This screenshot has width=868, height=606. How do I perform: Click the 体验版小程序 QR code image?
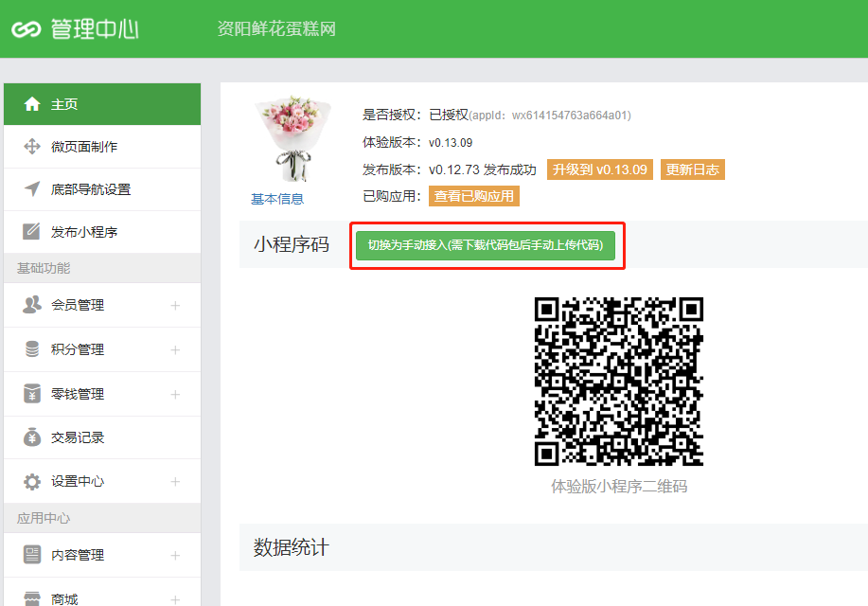pyautogui.click(x=619, y=381)
